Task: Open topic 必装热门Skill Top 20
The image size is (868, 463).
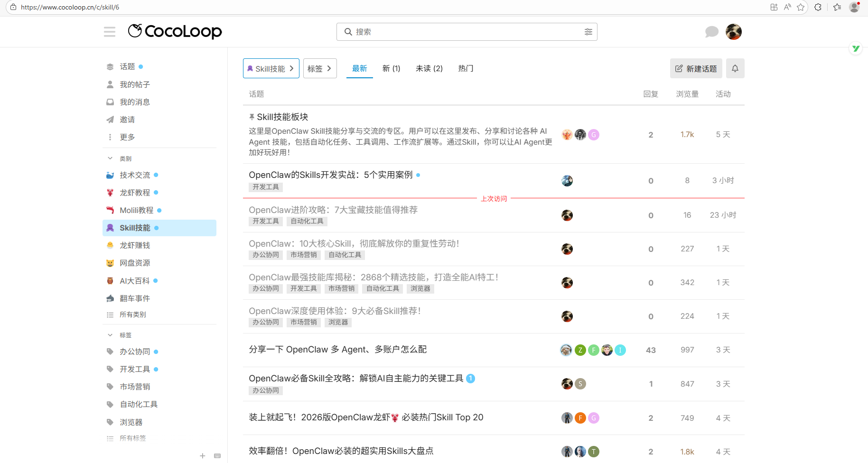Action: 366,417
